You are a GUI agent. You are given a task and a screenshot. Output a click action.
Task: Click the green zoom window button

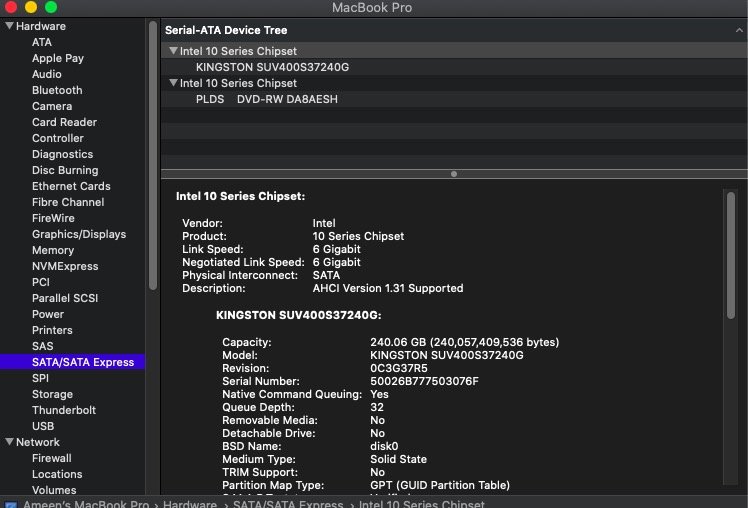[x=51, y=7]
